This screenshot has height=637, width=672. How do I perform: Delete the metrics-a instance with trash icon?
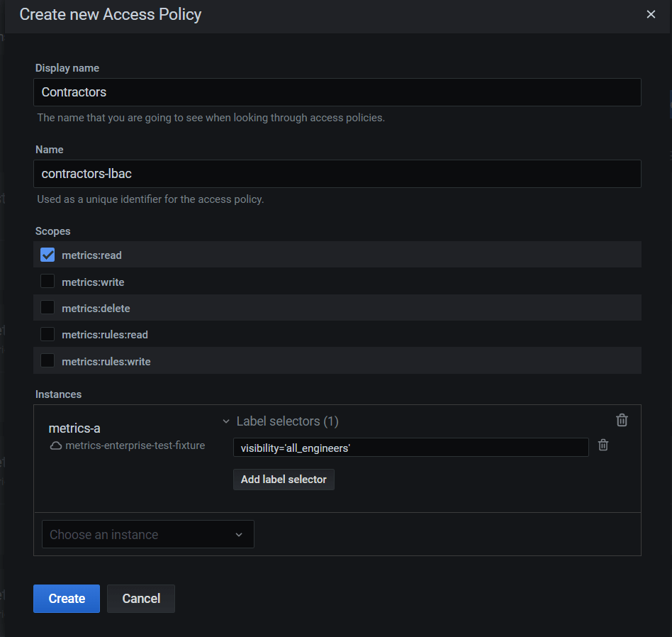(x=622, y=420)
